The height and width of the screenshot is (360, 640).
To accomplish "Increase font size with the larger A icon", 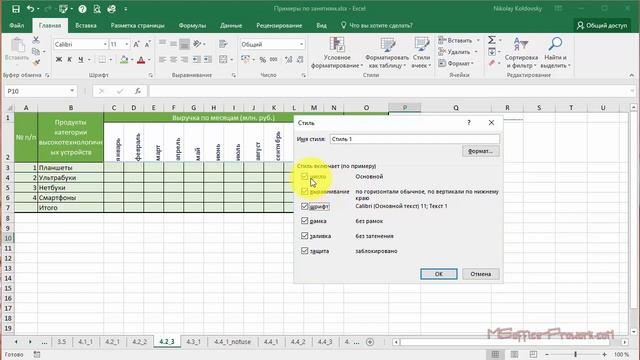I will click(137, 44).
